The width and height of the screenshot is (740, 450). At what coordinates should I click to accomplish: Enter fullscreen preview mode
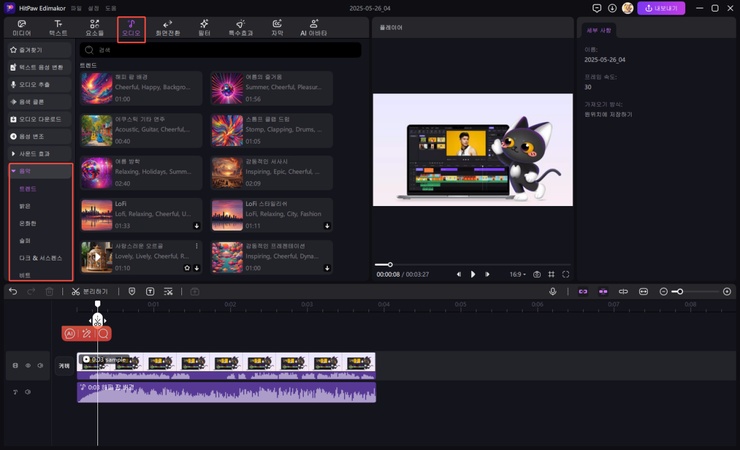pyautogui.click(x=566, y=274)
